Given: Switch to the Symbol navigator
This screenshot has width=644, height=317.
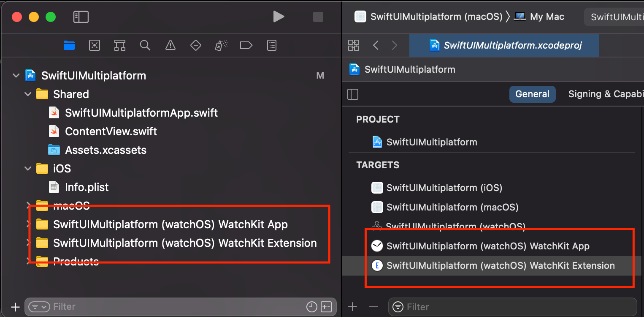Looking at the screenshot, I should click(119, 45).
